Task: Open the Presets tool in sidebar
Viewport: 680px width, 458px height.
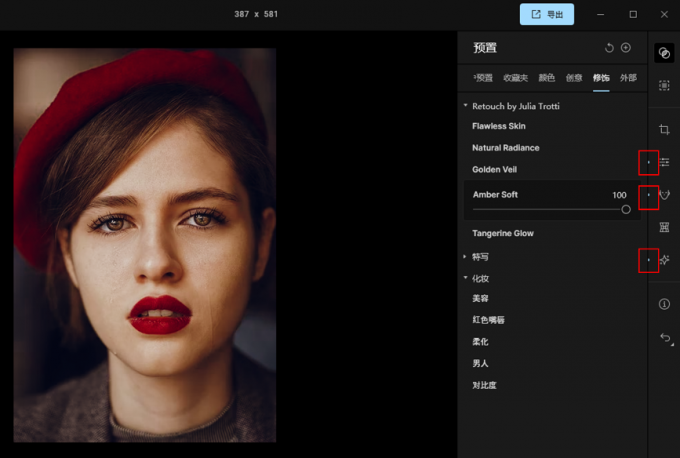Action: tap(664, 54)
